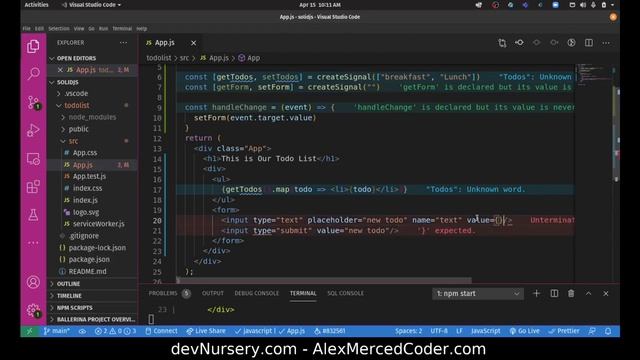The image size is (640, 360).
Task: Collapse the src folder
Action: pos(73,141)
